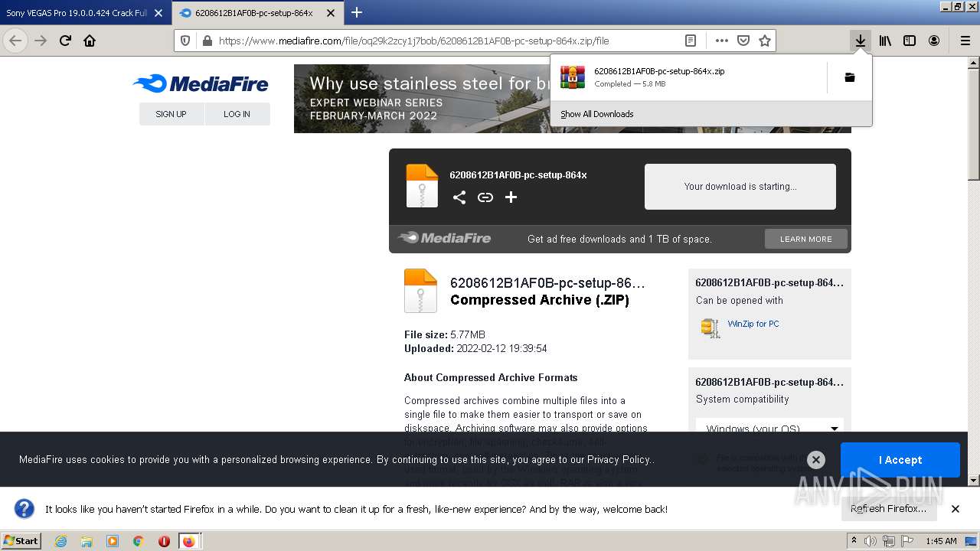Reload the current page
Screen dimensions: 980x551
pyautogui.click(x=65, y=41)
